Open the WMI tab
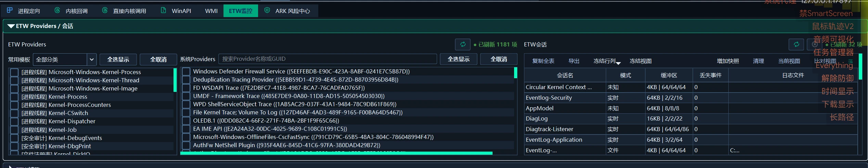 211,11
